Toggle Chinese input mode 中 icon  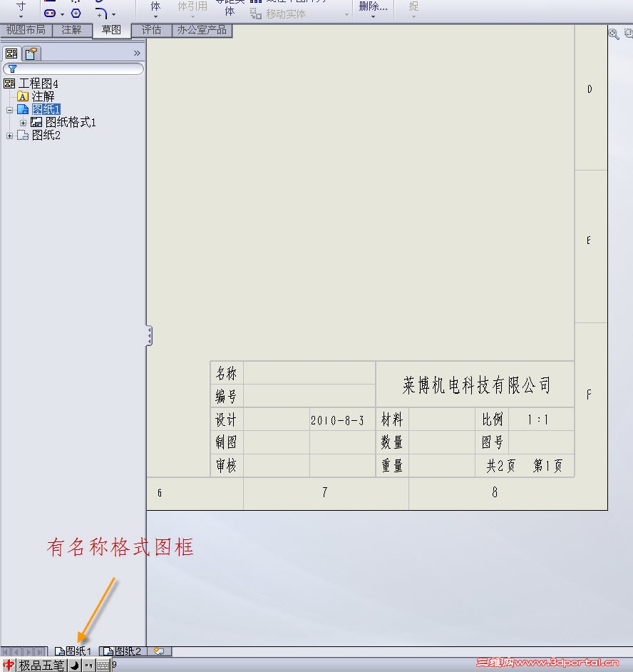pos(8,665)
